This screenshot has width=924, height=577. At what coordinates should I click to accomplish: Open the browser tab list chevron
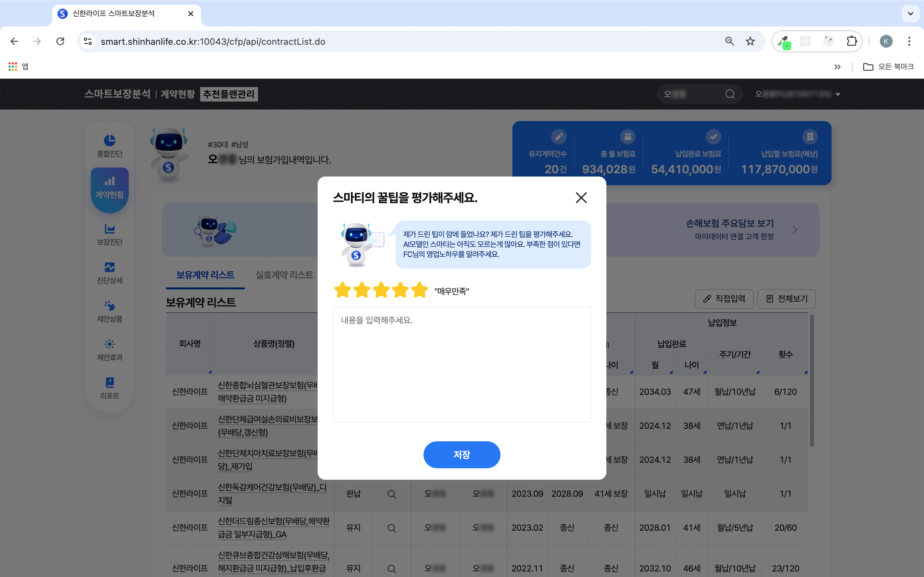point(910,14)
